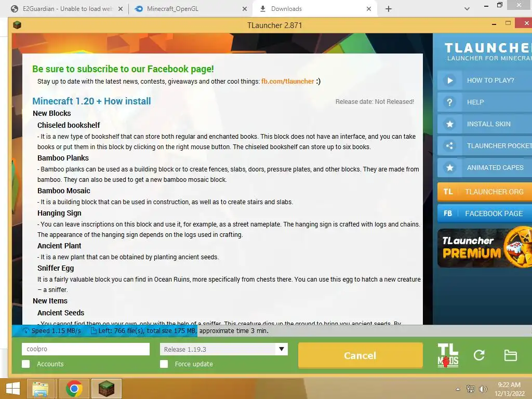This screenshot has height=399, width=532.
Task: Click the New Items heading
Action: (50, 301)
